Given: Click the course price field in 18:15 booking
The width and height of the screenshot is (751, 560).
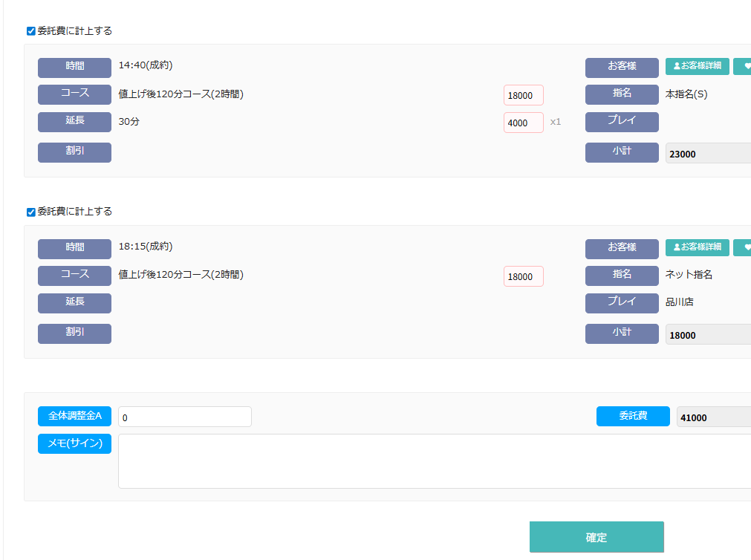Looking at the screenshot, I should [x=523, y=276].
